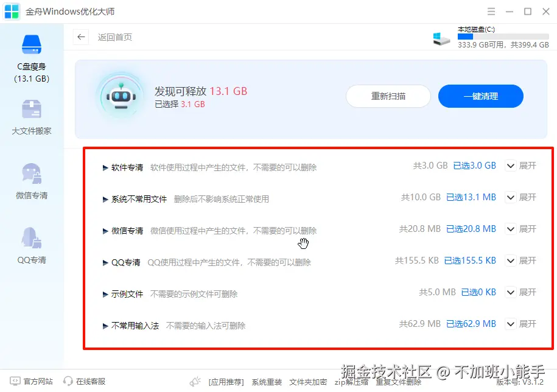
Task: Click 展开 in the QQ专清 row
Action: [x=528, y=261]
